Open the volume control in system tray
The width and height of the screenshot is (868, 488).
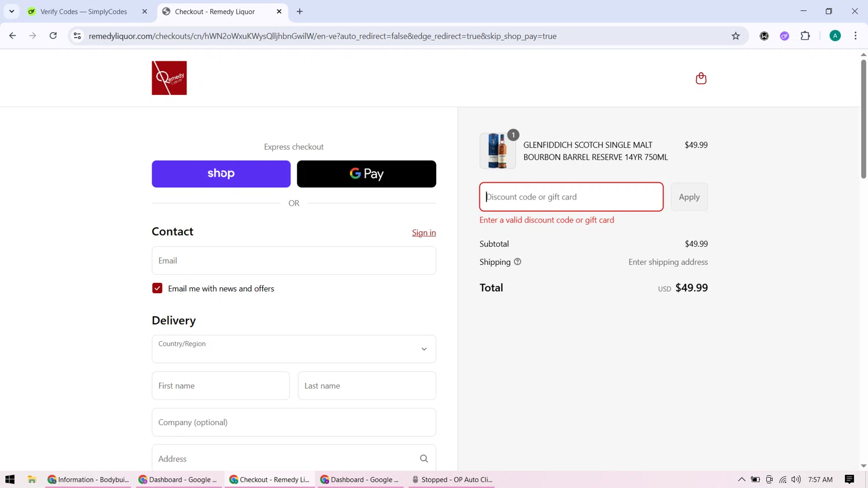point(796,479)
